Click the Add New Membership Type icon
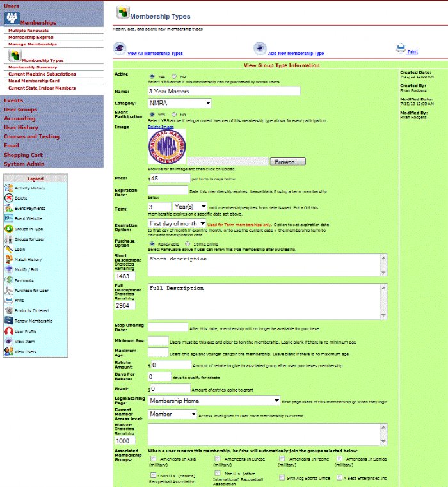This screenshot has width=448, height=487. (x=259, y=48)
